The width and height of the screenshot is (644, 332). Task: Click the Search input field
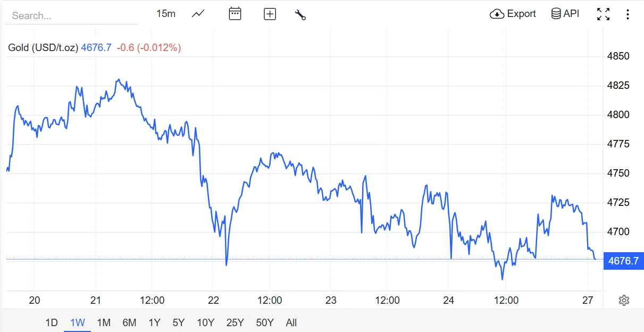click(x=72, y=16)
